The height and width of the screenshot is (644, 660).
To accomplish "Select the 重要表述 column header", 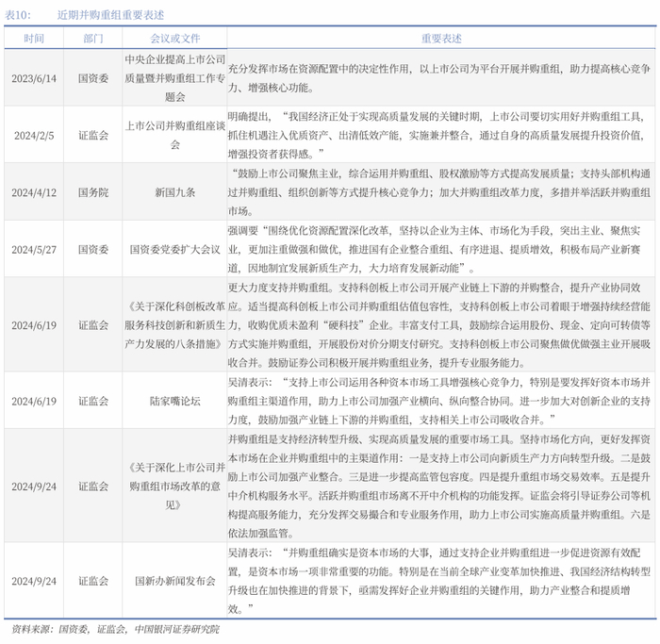I will tap(441, 39).
